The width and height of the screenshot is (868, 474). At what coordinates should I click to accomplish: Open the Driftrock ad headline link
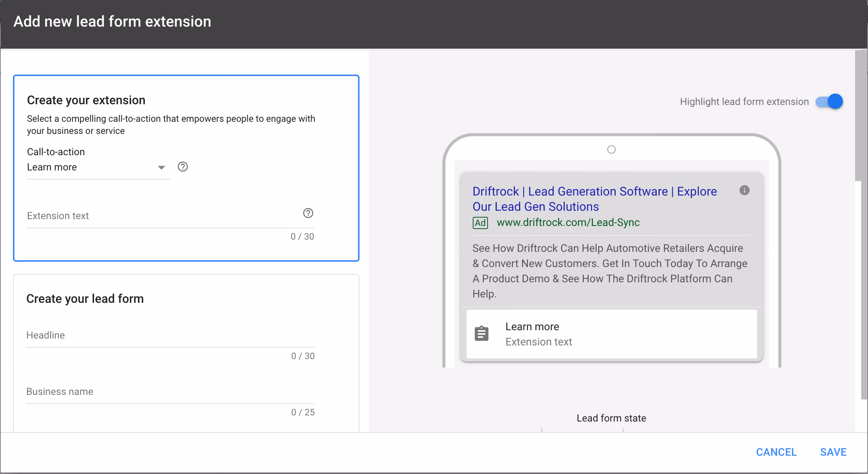595,199
